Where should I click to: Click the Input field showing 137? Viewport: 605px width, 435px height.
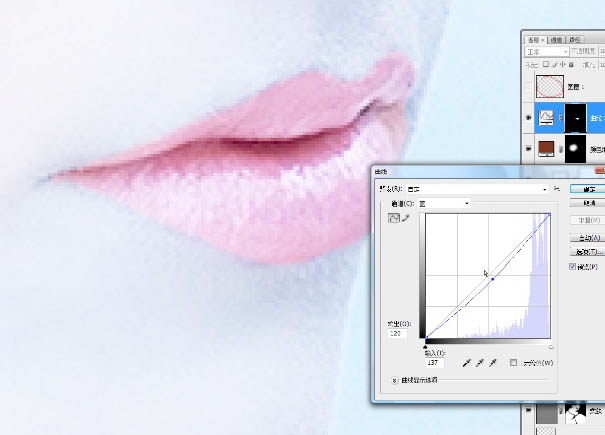pos(434,363)
